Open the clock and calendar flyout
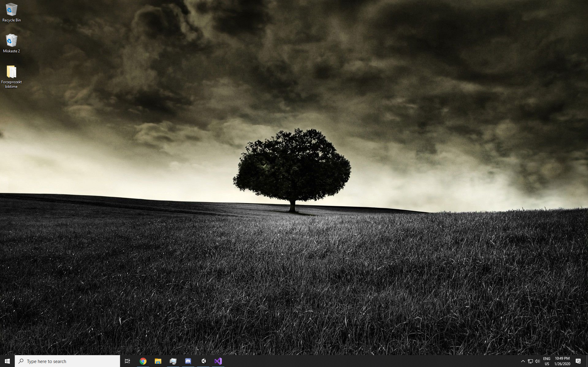 click(x=562, y=361)
